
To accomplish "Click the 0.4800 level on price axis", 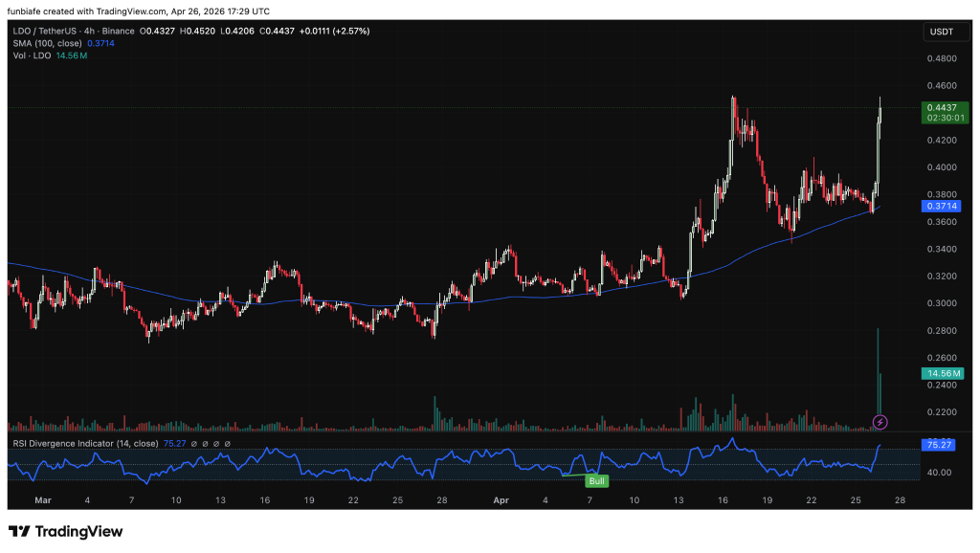I will 939,58.
